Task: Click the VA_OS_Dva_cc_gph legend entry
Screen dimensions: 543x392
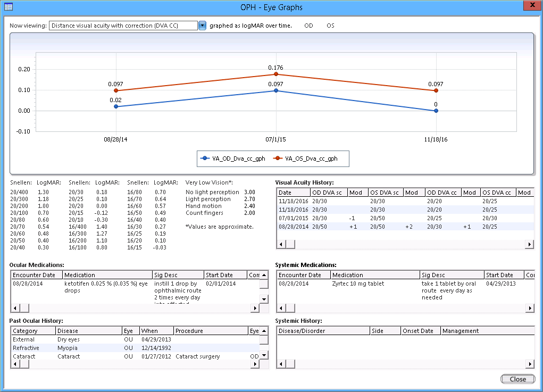Action: tap(305, 159)
